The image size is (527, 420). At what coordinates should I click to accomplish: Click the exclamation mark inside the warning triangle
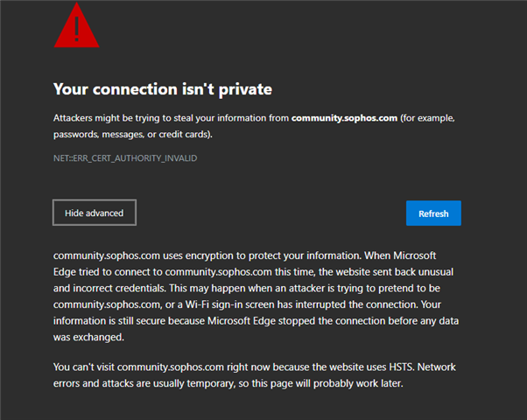click(x=77, y=29)
